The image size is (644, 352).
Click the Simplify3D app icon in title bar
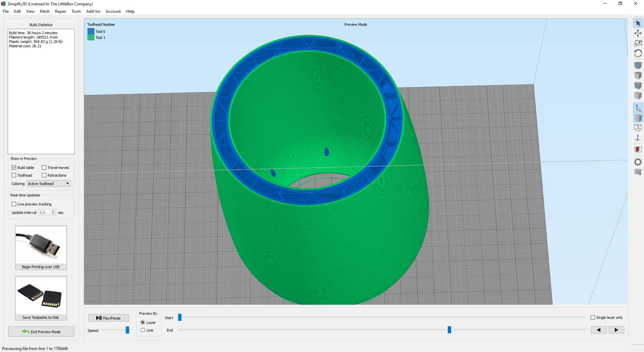click(4, 4)
